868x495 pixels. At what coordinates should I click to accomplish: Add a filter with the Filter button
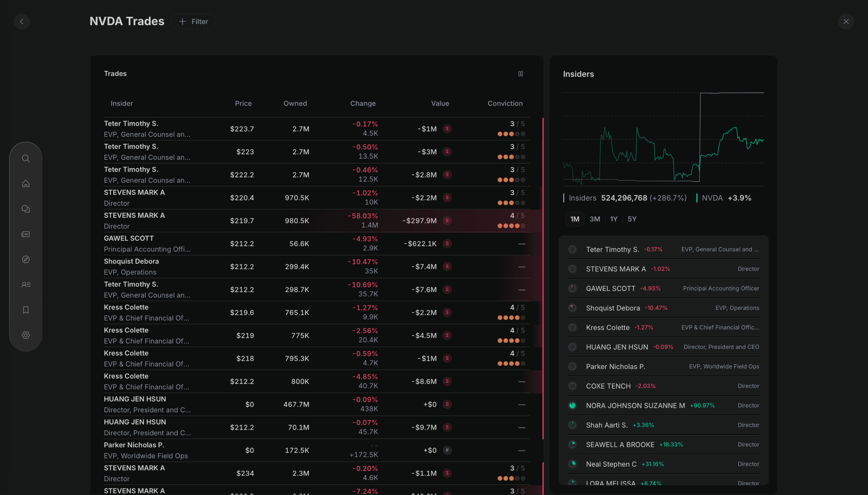tap(193, 21)
